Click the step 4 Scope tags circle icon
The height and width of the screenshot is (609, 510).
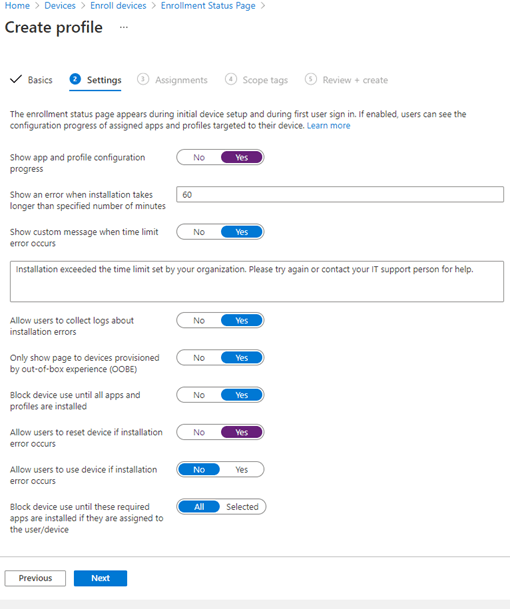tap(231, 79)
